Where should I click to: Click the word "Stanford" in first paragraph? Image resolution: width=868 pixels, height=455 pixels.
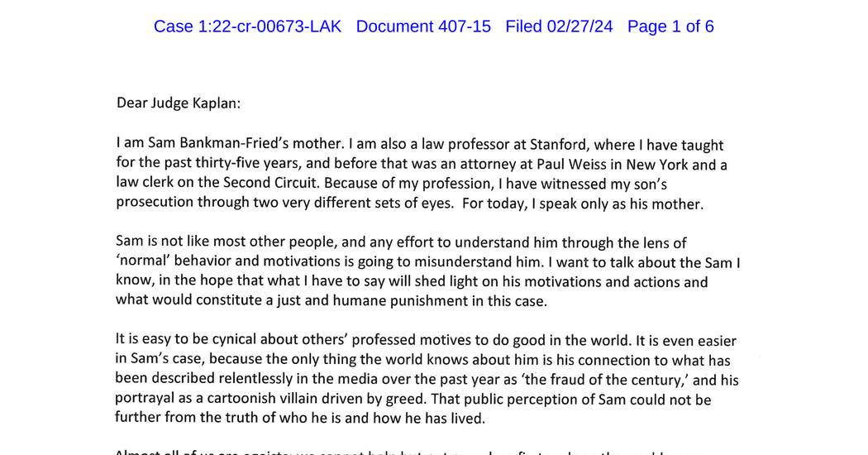click(557, 145)
